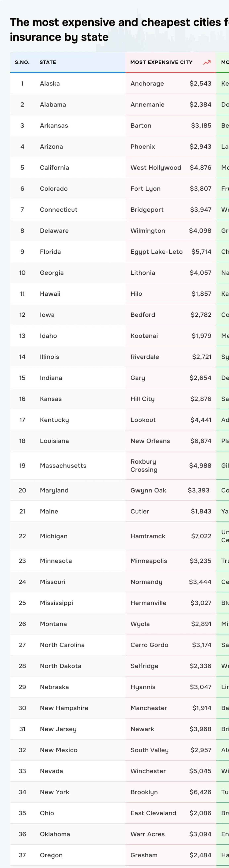Click the STATE column header
Viewport: 229px width, 868px height.
coord(48,62)
